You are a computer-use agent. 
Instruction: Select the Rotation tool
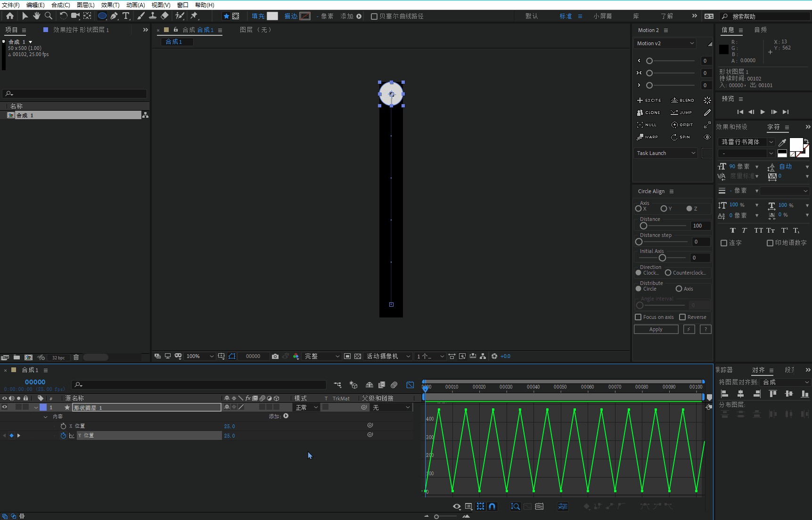coord(63,16)
